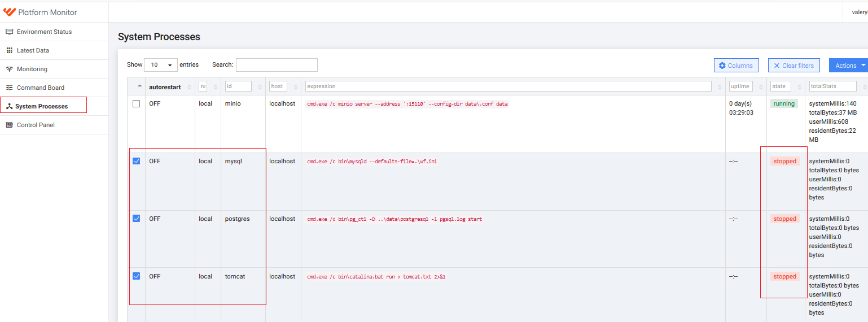Click the running status badge for minio
The height and width of the screenshot is (322, 868).
pyautogui.click(x=784, y=104)
